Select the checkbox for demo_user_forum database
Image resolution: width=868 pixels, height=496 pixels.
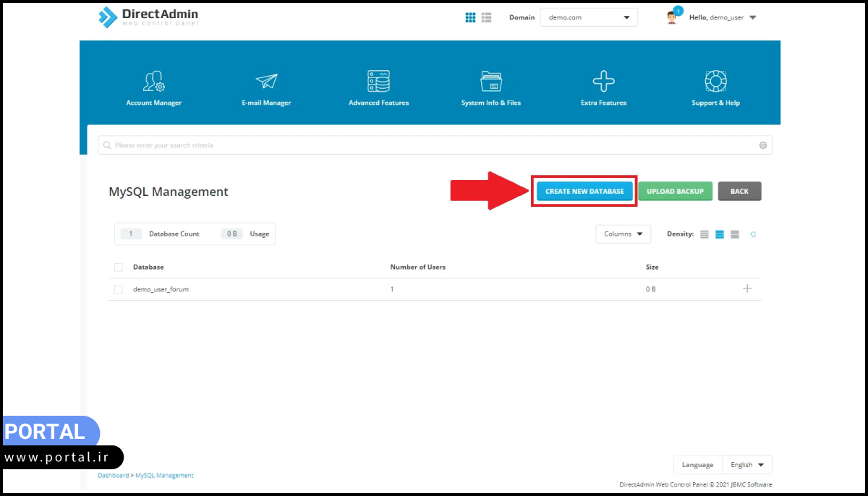pyautogui.click(x=118, y=289)
